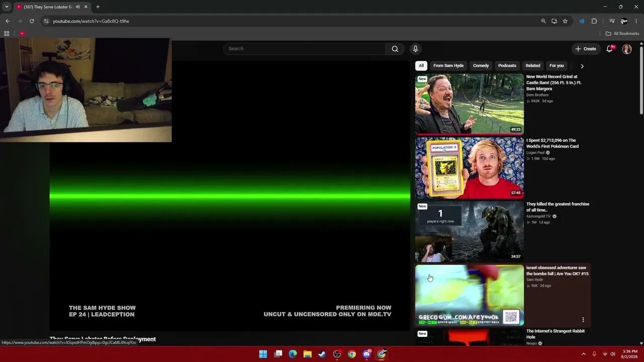The image size is (644, 362).
Task: Open 'They killed the greatest franchise' title
Action: (x=557, y=207)
